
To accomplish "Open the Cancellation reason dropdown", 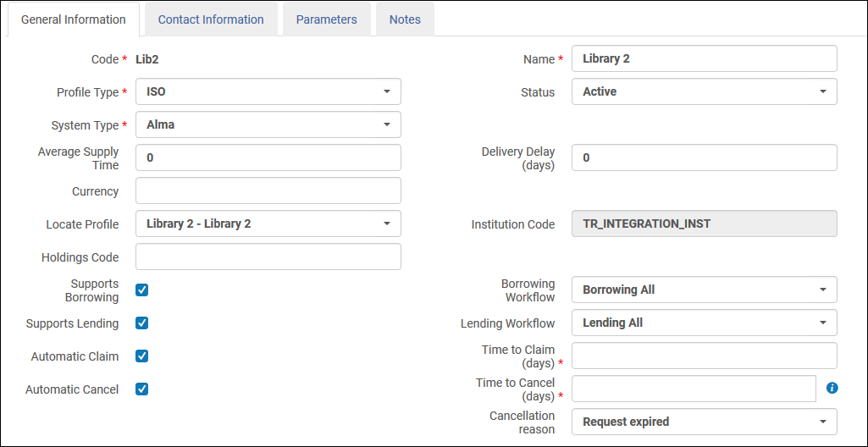I will [x=704, y=422].
